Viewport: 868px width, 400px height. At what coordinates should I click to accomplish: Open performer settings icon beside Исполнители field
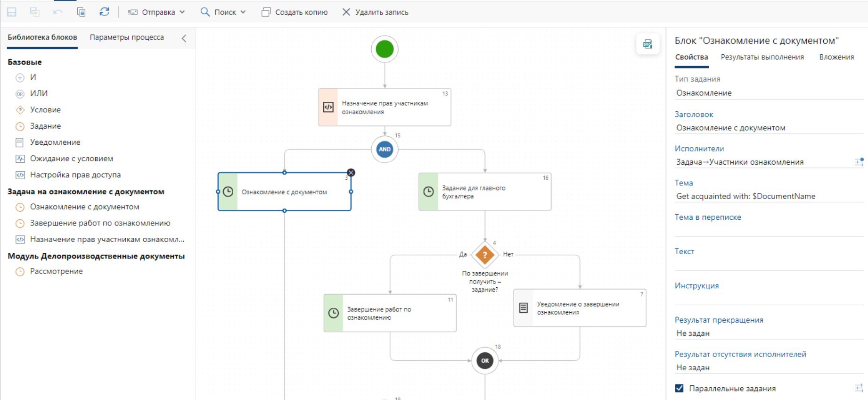pos(859,162)
